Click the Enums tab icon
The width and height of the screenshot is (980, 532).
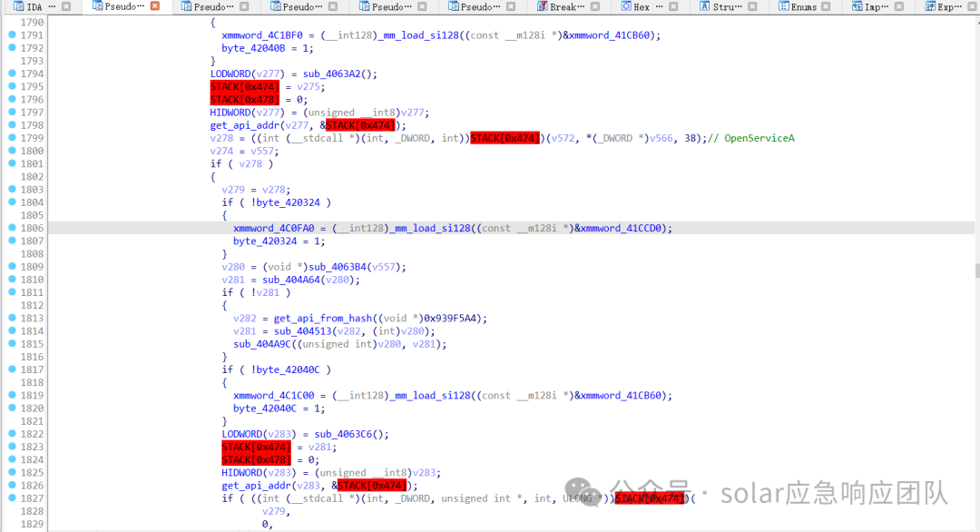click(783, 6)
